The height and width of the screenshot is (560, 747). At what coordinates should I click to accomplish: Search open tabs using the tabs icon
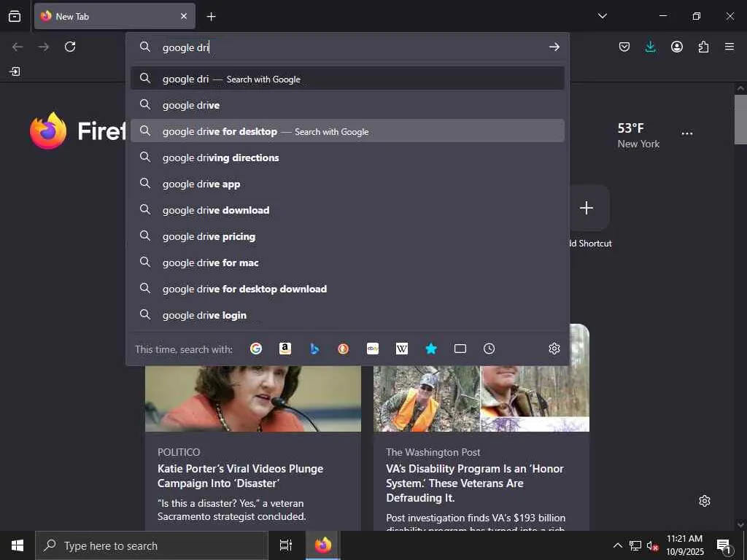pos(460,349)
